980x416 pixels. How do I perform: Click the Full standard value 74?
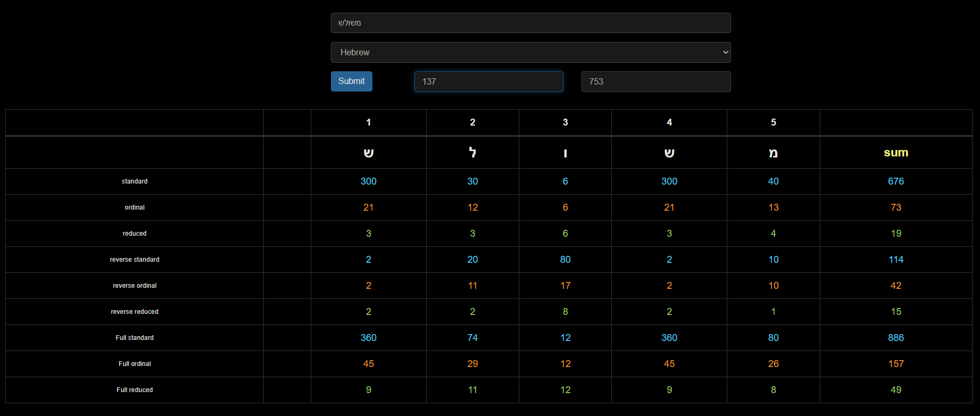[472, 338]
